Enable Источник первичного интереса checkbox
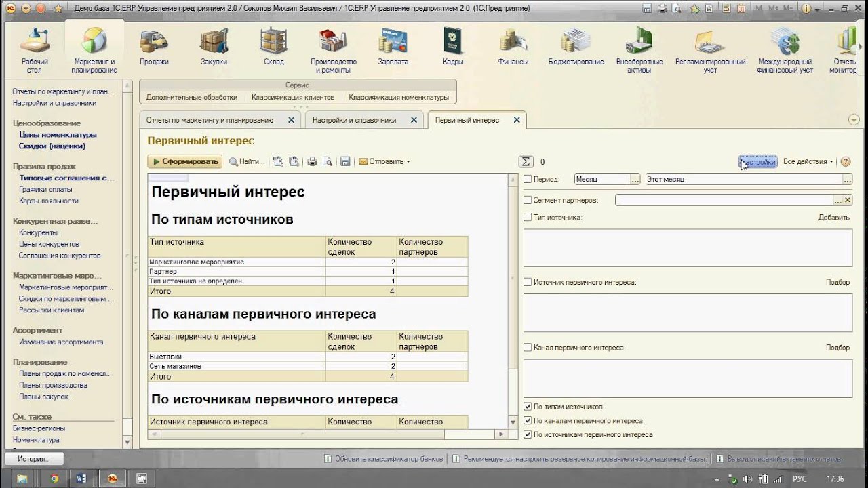 [x=528, y=282]
